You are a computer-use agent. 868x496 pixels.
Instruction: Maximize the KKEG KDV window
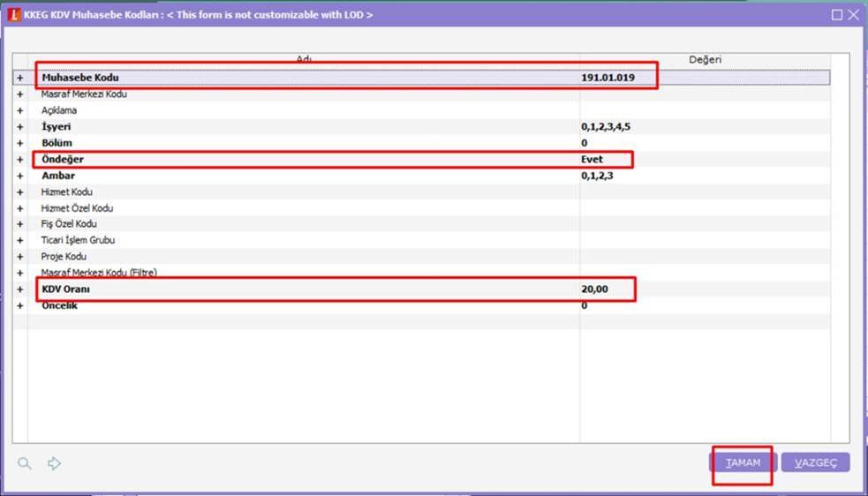837,15
